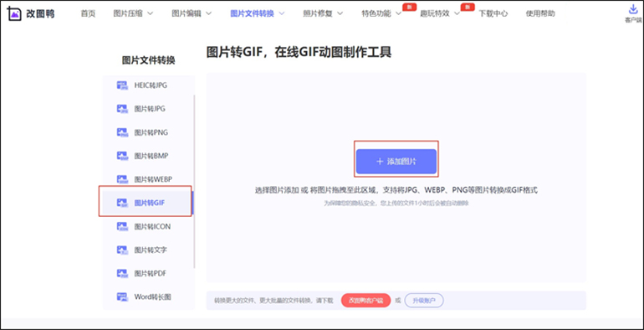Viewport: 644px width, 330px height.
Task: Click the 图片转BMP sidebar icon
Action: 122,156
